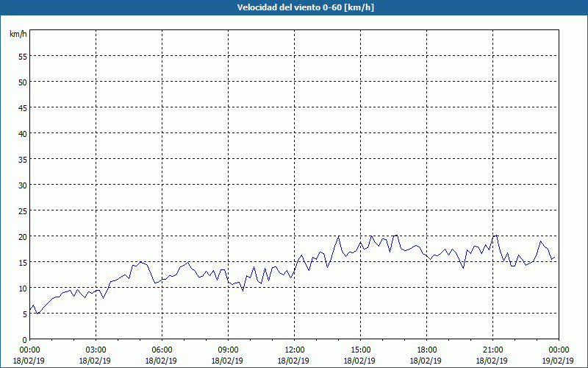588x368 pixels.
Task: Click the y-axis label '25'
Action: point(23,210)
